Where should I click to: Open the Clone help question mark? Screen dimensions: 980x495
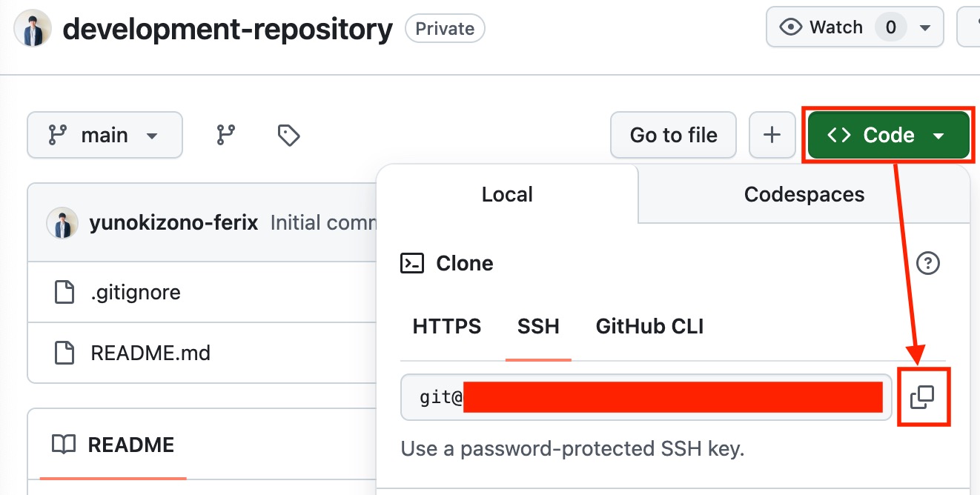point(927,263)
